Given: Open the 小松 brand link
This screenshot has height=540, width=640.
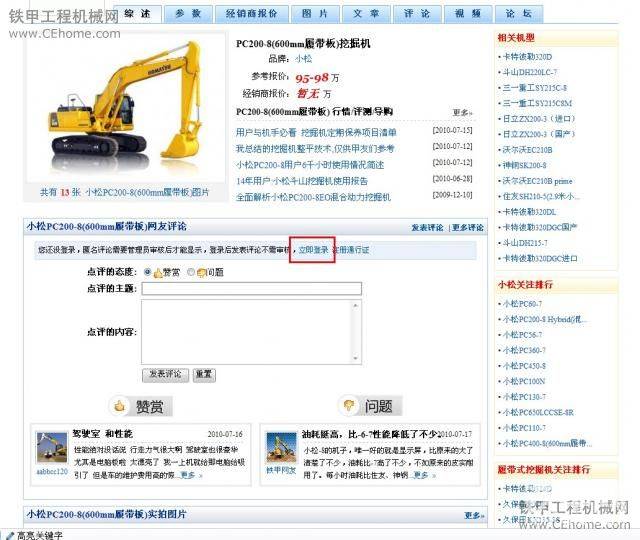Looking at the screenshot, I should [303, 59].
